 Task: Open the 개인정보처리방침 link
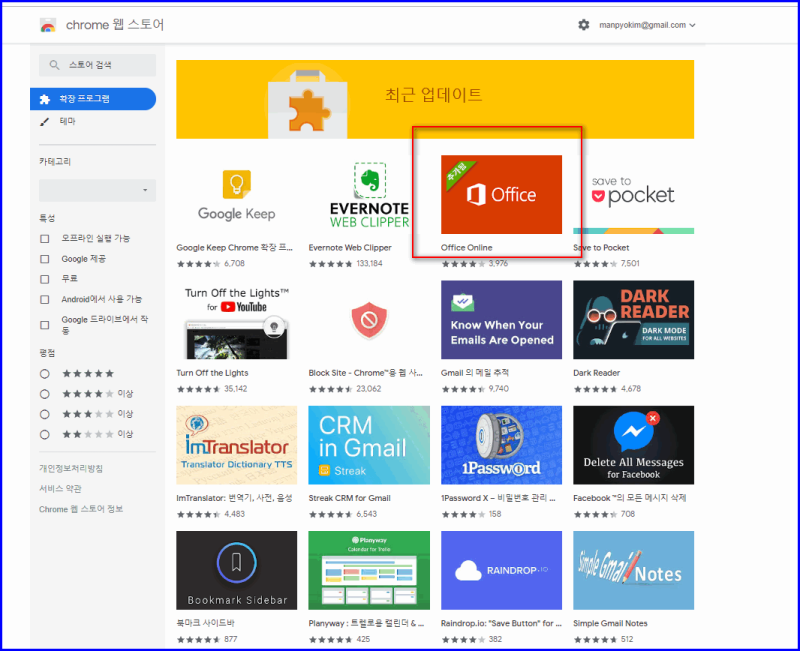(x=71, y=468)
